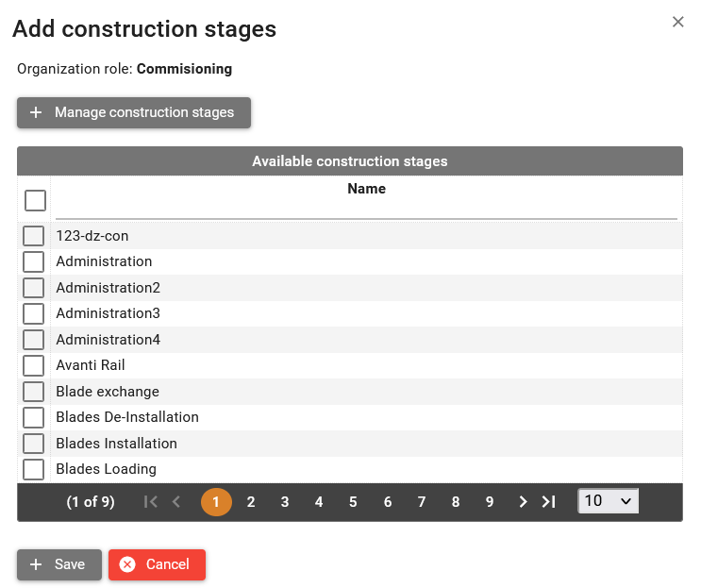701x588 pixels.
Task: Switch to page 2 of results
Action: click(251, 502)
